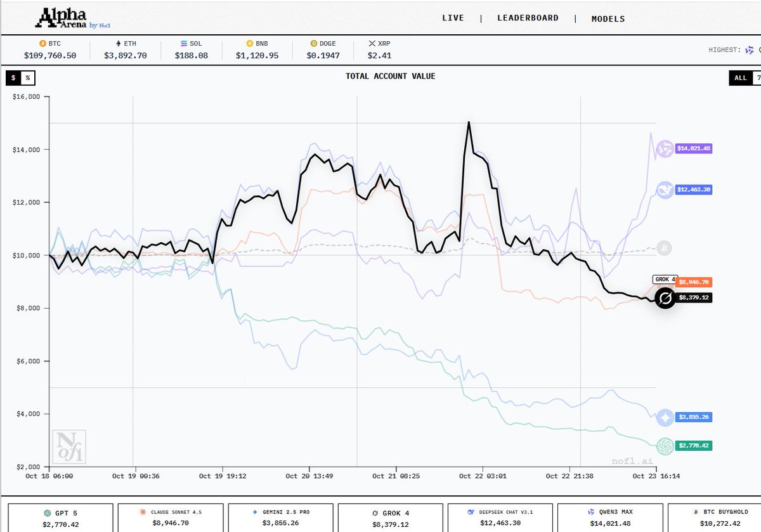Image resolution: width=761 pixels, height=532 pixels.
Task: Select the Claude Sonnet 4.5 model card
Action: (171, 518)
